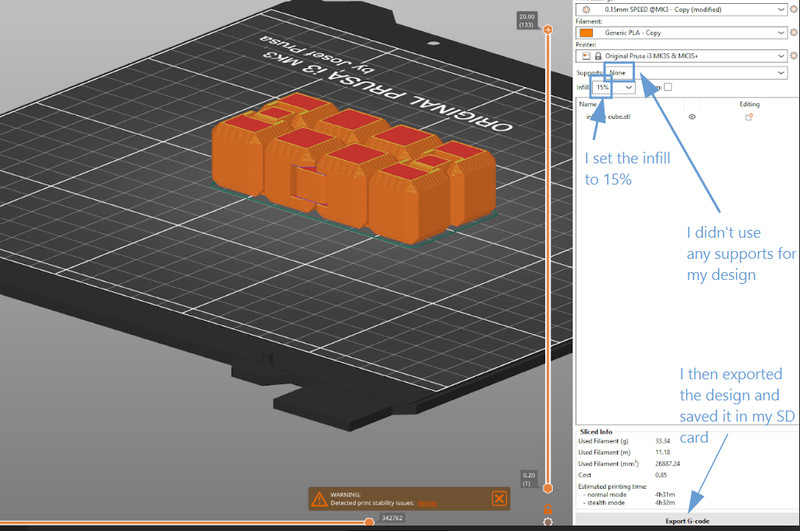Open the Generic PLA filament dropdown
This screenshot has width=800, height=531.
(x=681, y=33)
